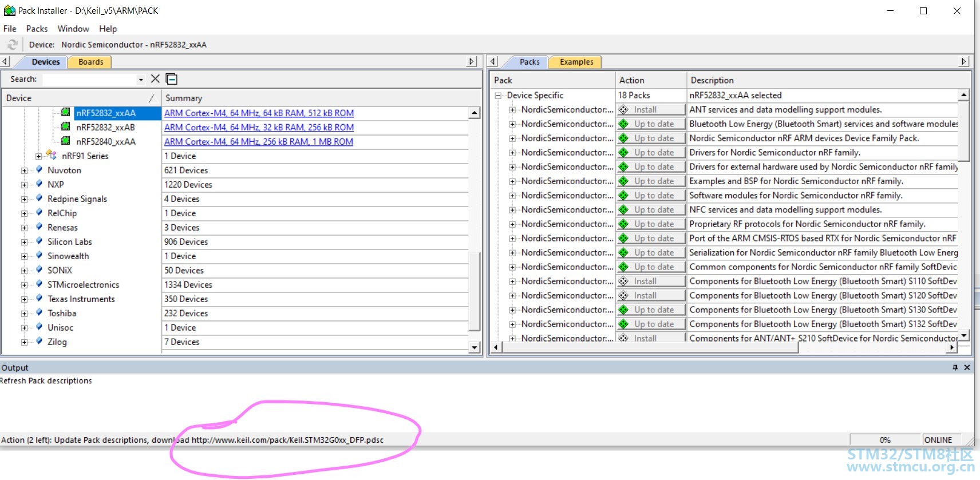Click the nRF91 Series family icon
The height and width of the screenshot is (480, 980).
pyautogui.click(x=52, y=155)
